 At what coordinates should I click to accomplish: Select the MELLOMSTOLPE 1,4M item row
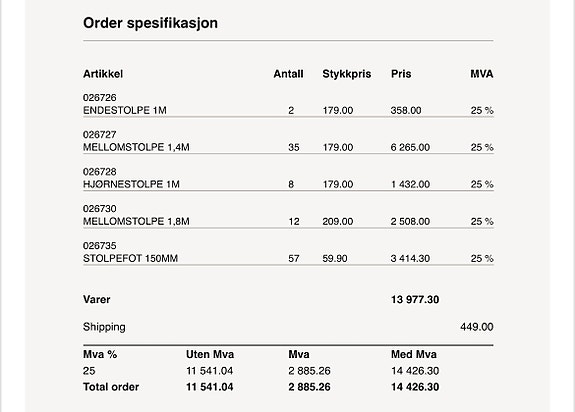pyautogui.click(x=288, y=141)
